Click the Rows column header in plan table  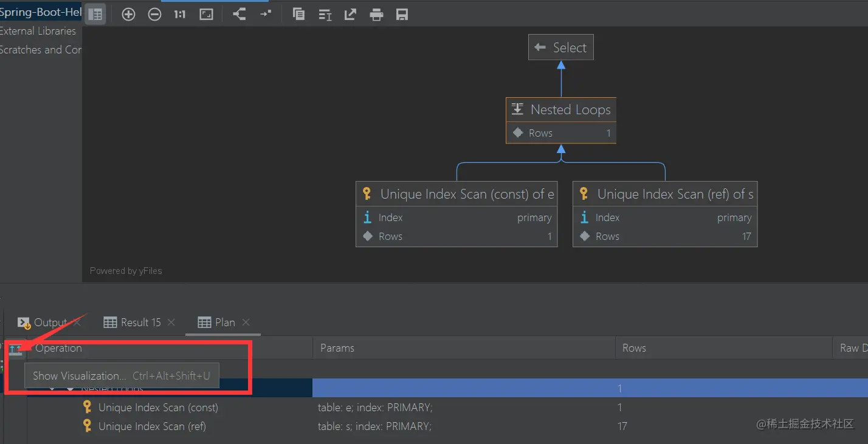click(634, 348)
